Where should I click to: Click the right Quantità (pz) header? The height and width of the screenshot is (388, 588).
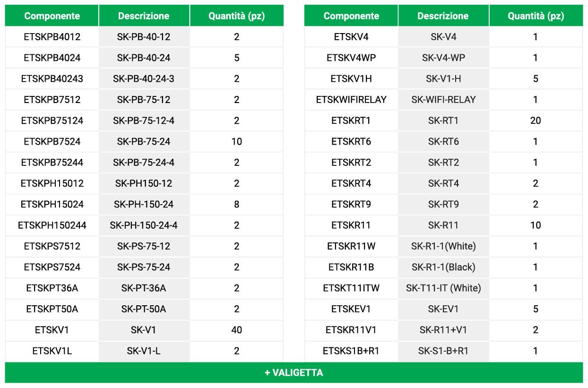point(536,16)
